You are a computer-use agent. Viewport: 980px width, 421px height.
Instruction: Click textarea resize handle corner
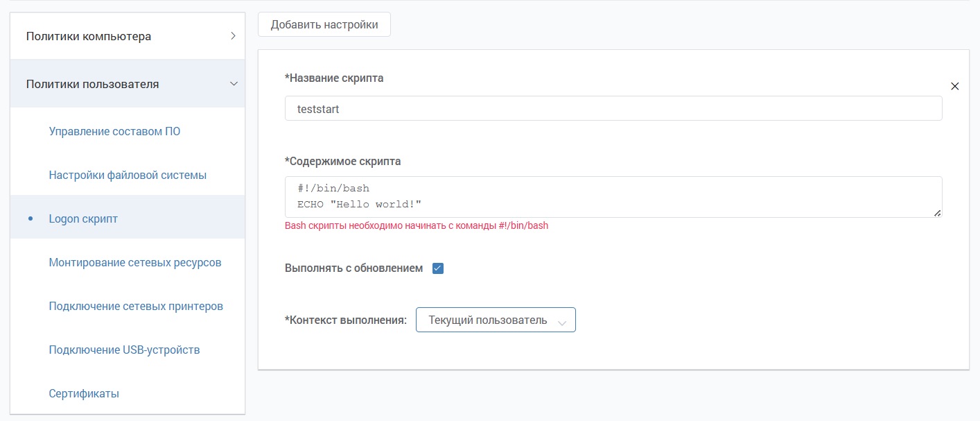938,214
